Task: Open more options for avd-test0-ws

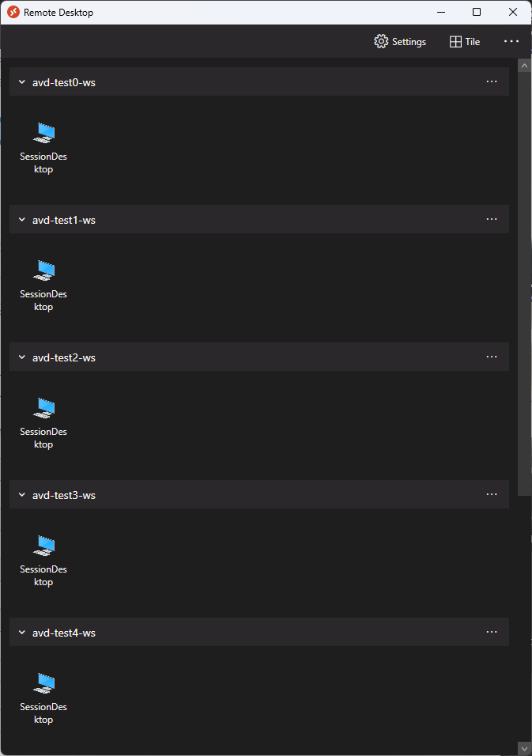Action: coord(492,81)
